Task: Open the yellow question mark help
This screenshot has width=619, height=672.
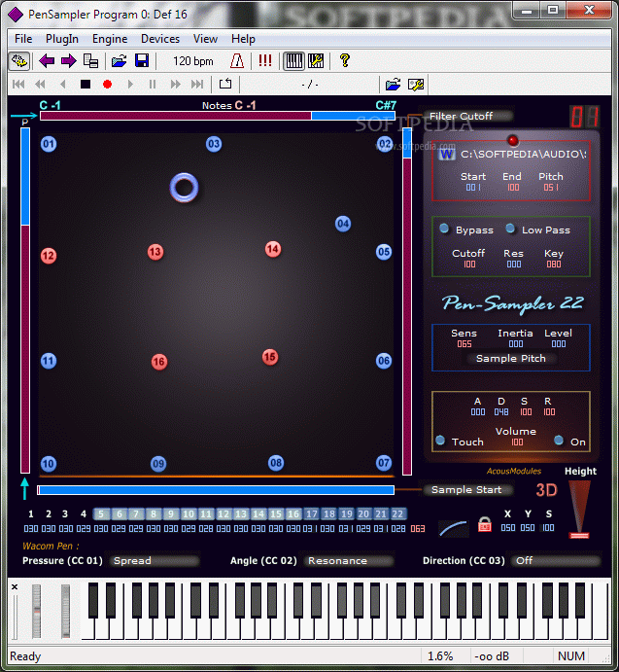Action: pos(344,60)
